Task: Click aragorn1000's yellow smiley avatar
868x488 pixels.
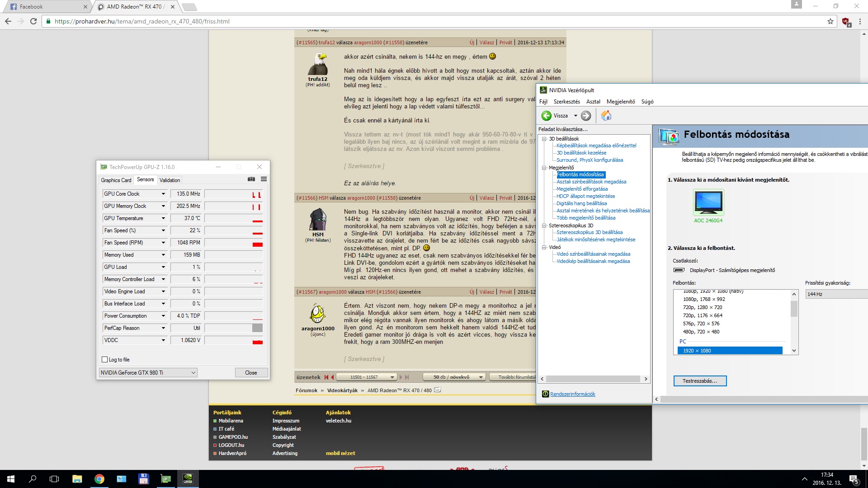Action: (x=318, y=314)
